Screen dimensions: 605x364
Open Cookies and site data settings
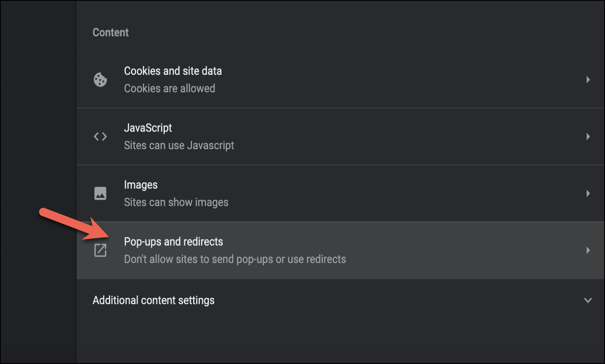tap(173, 71)
